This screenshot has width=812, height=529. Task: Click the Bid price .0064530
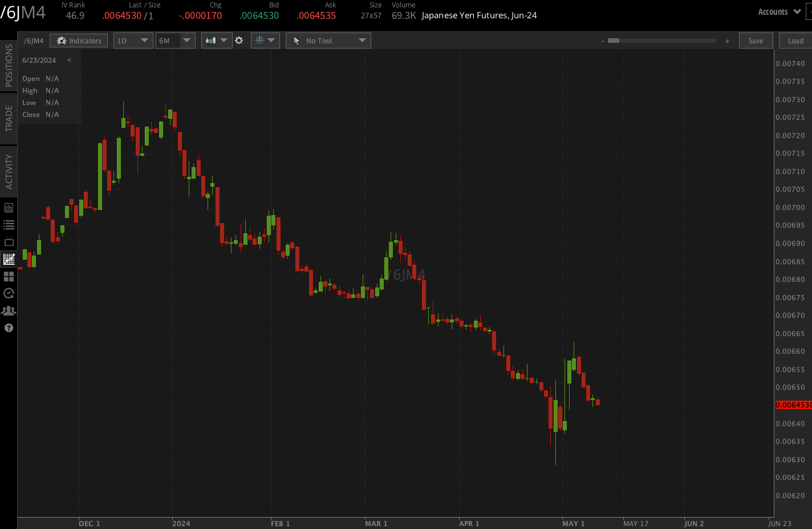(259, 16)
